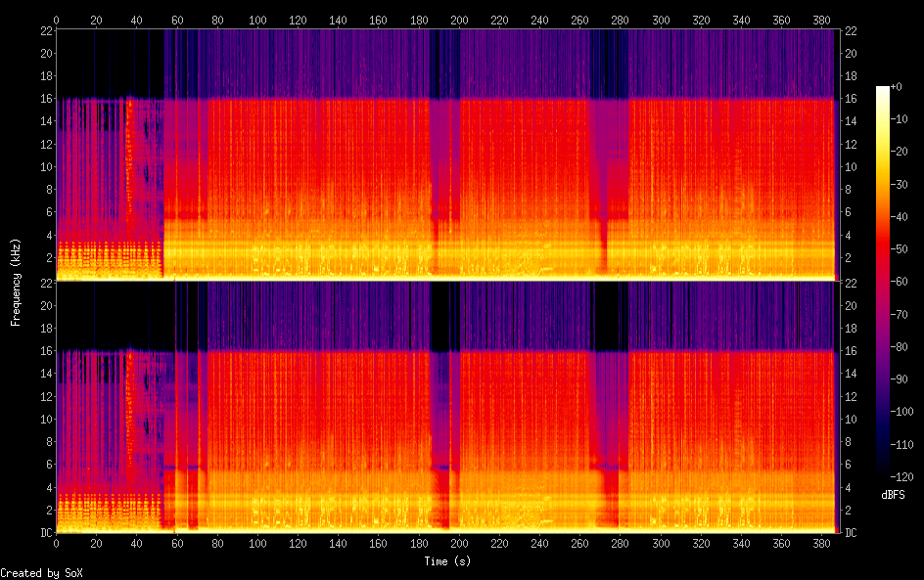
Task: Click the 'Frequency (kHz)' axis label
Action: point(16,282)
